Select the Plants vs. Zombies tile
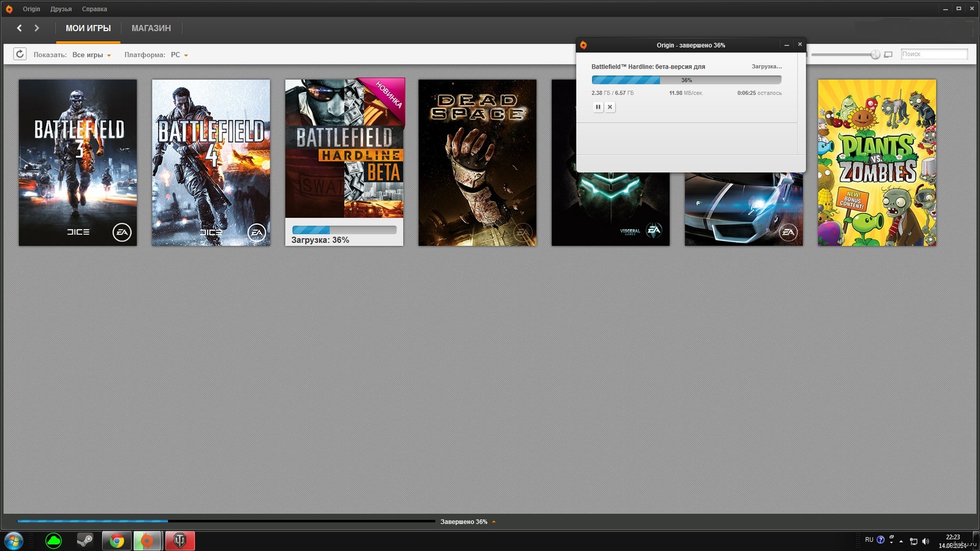980x551 pixels. tap(877, 163)
